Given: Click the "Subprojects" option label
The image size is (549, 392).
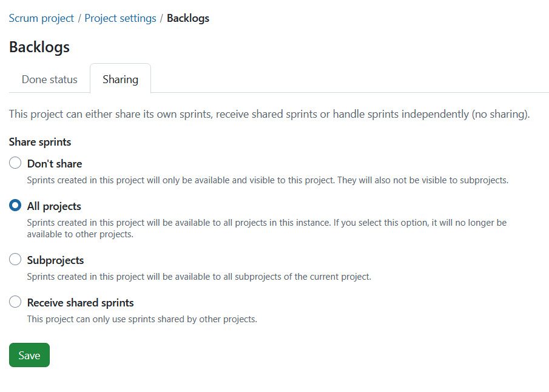Looking at the screenshot, I should point(55,260).
